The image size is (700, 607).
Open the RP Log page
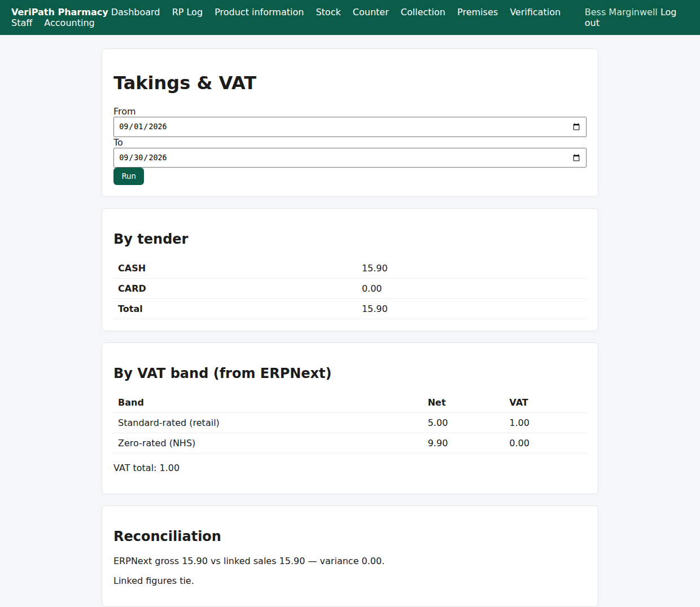pos(187,12)
